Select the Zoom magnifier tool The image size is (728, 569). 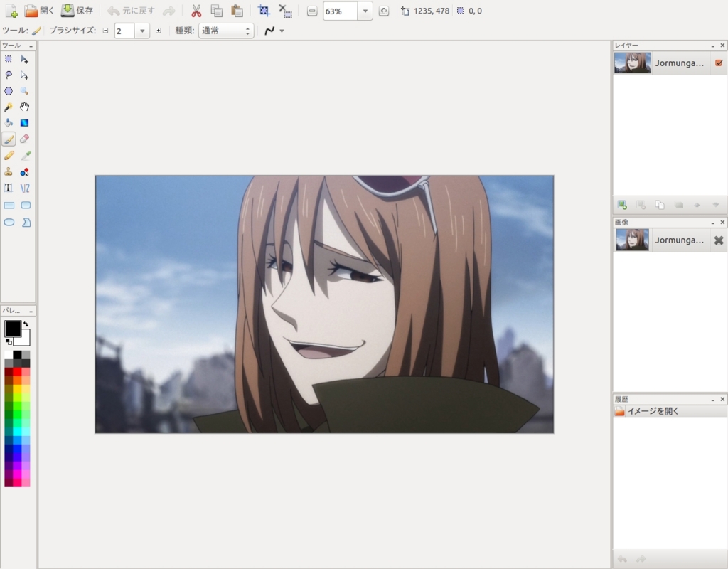point(25,91)
